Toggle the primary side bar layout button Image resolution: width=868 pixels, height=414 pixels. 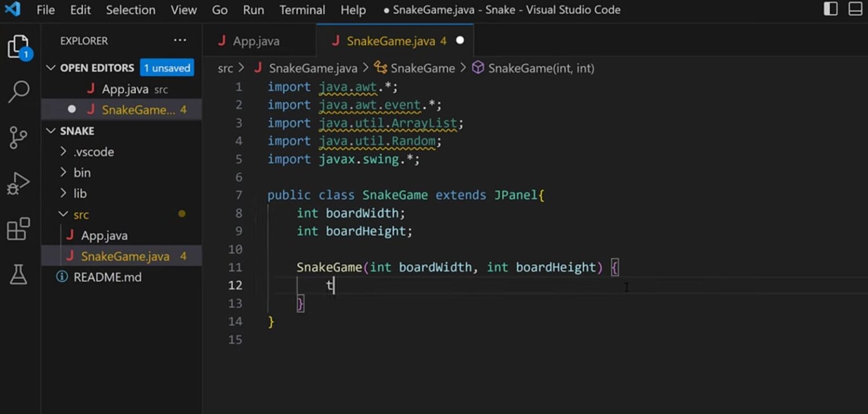830,9
